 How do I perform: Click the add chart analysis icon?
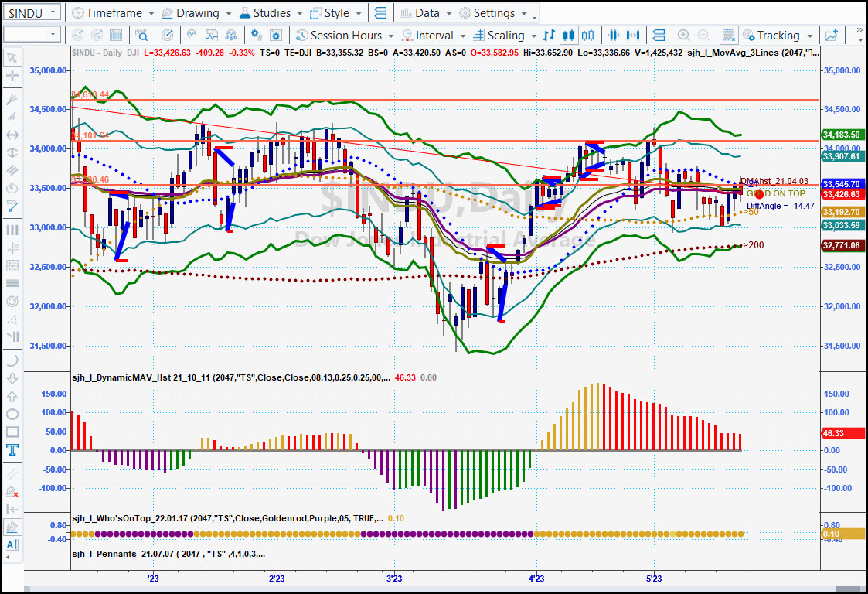coord(832,36)
